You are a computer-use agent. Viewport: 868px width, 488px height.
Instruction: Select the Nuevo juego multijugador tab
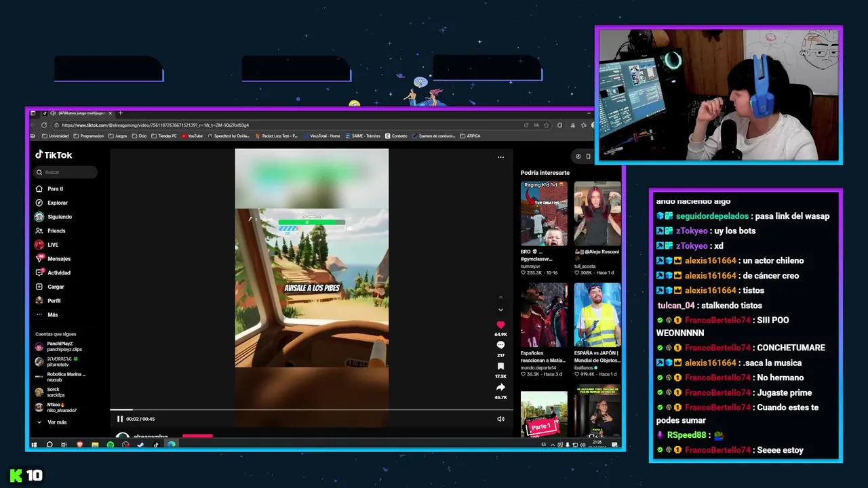[79, 113]
